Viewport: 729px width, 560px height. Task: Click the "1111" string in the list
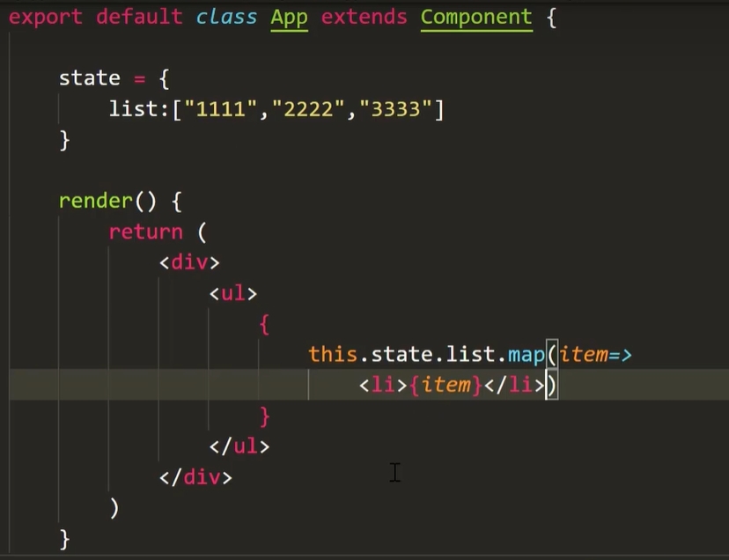click(x=219, y=110)
